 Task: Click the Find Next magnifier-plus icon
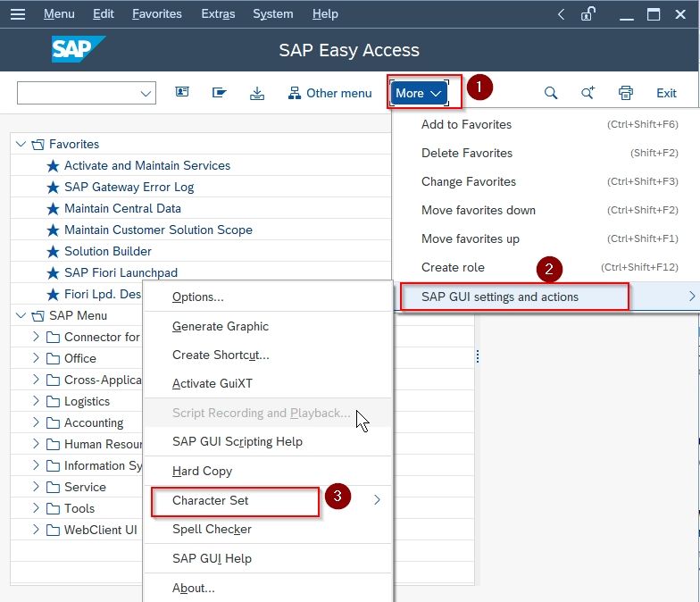click(x=587, y=93)
